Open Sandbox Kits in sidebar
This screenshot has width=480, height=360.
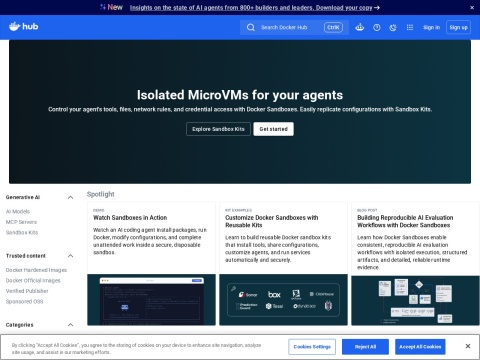click(x=22, y=232)
